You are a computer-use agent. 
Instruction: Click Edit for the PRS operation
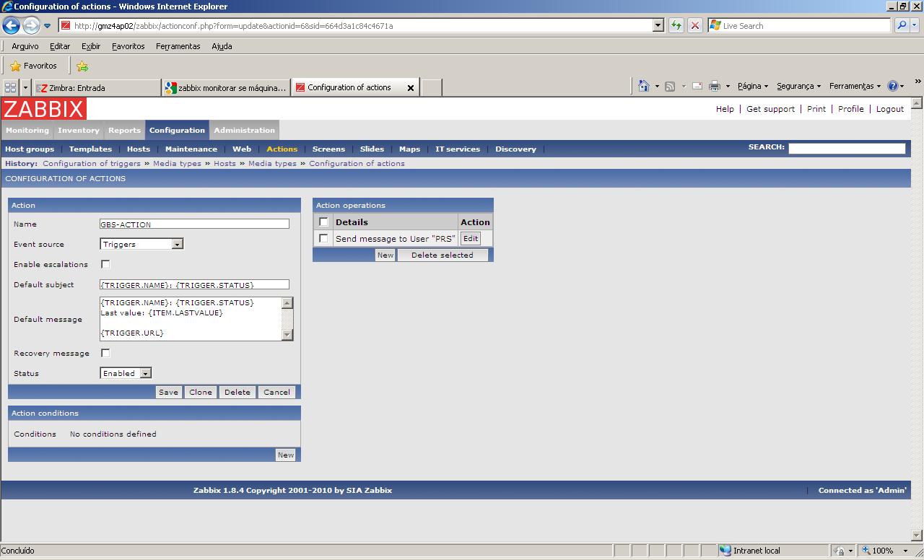471,239
